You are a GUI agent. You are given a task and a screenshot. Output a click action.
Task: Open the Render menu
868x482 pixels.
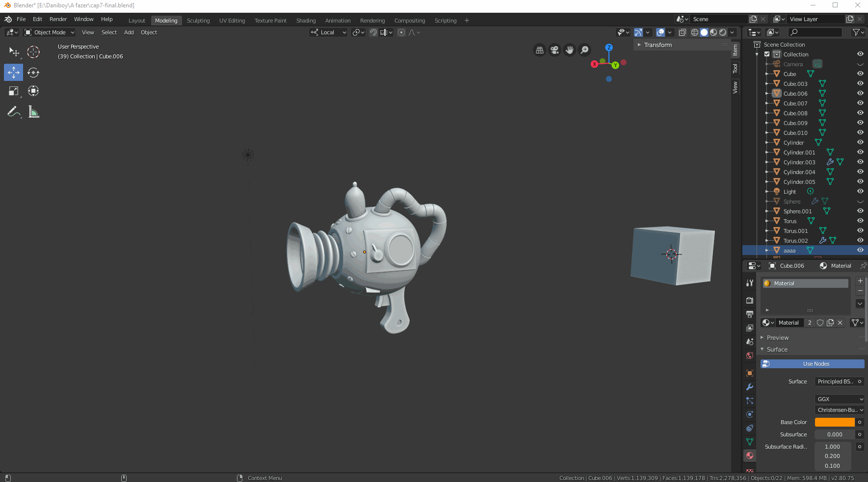pos(58,19)
